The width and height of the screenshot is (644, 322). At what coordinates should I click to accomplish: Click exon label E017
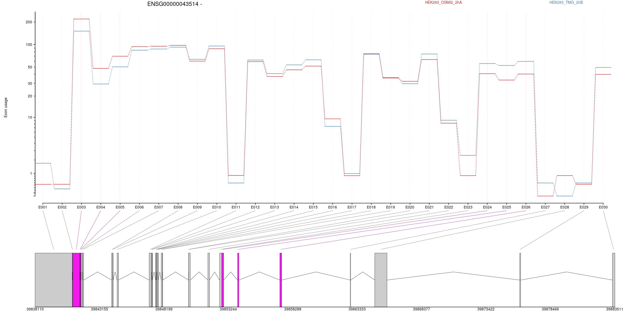point(352,207)
